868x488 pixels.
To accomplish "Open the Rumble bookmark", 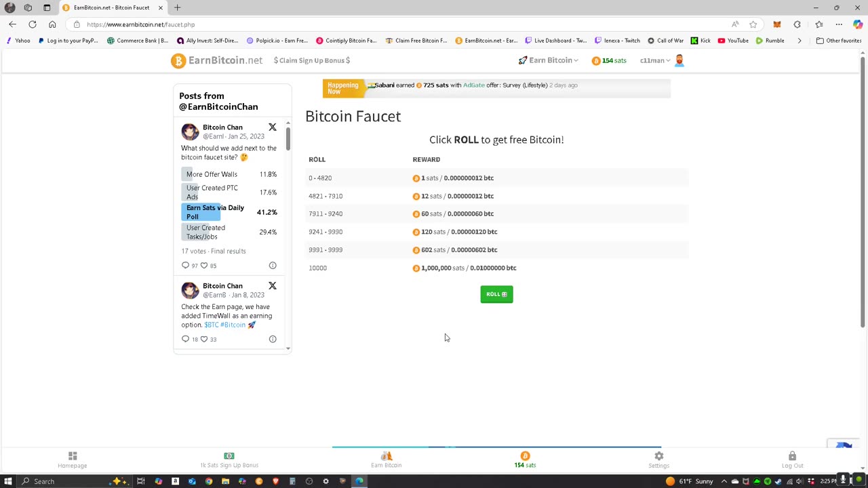I will pyautogui.click(x=770, y=41).
